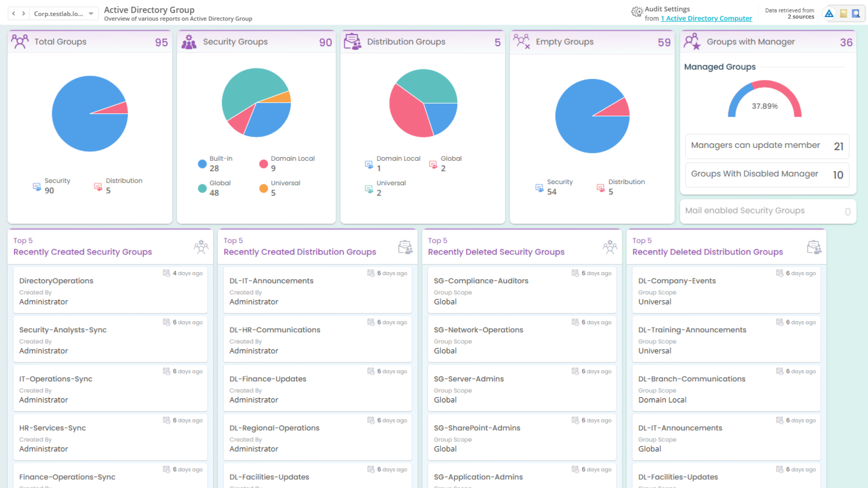Go back with the left navigation arrow
Screen dimensions: 868x488
[14, 14]
